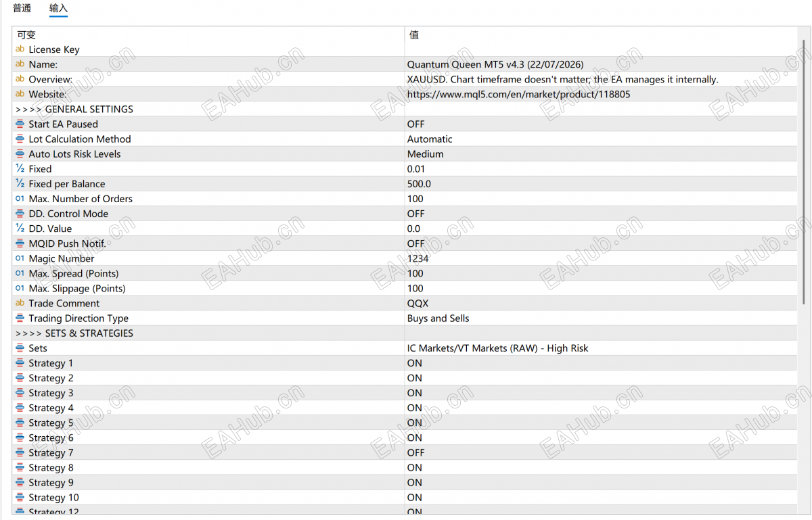Click the vertical scrollbar of the inputs list
The width and height of the screenshot is (812, 520).
coord(804,270)
